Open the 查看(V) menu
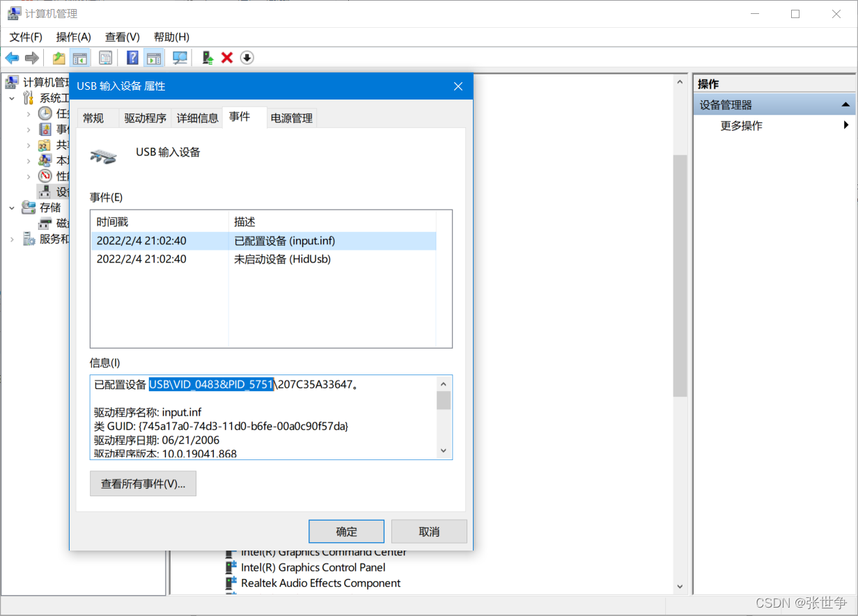The width and height of the screenshot is (858, 616). (123, 37)
